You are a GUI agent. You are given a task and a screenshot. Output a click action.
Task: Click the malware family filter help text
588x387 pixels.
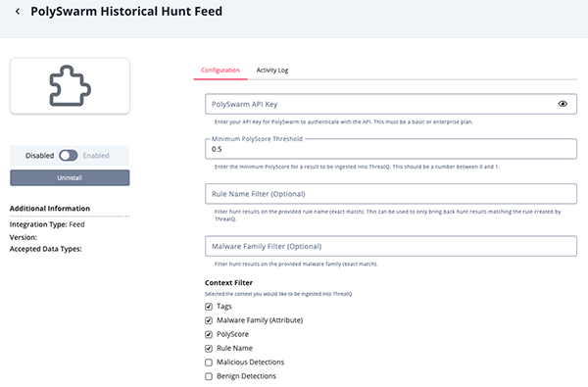pyautogui.click(x=296, y=264)
